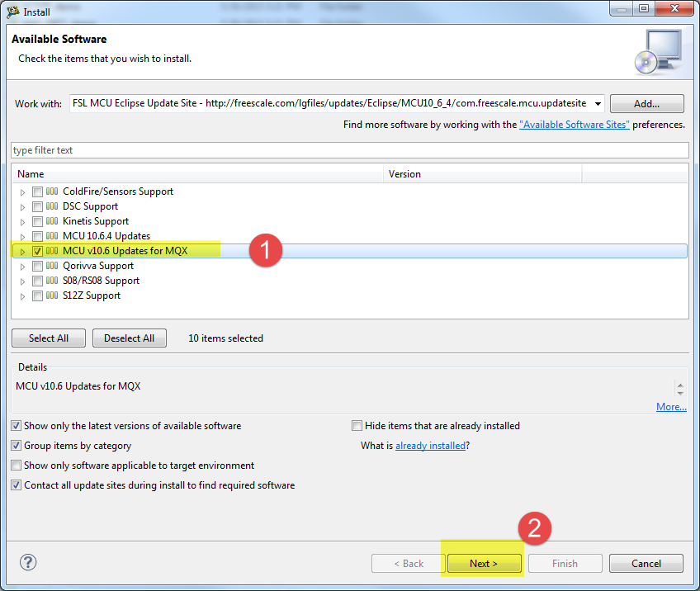
Task: Open the Work with site dropdown
Action: 598,103
